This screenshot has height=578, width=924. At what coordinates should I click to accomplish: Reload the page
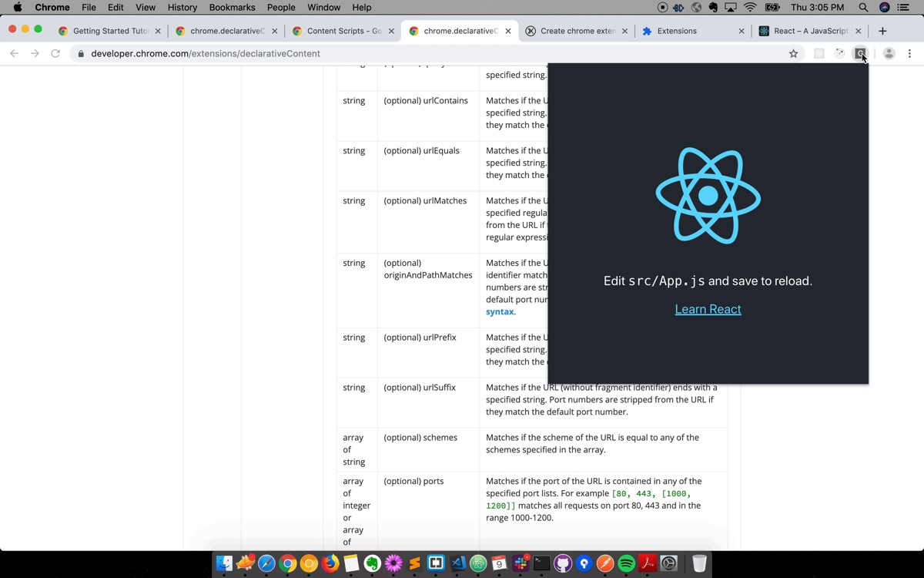click(55, 54)
